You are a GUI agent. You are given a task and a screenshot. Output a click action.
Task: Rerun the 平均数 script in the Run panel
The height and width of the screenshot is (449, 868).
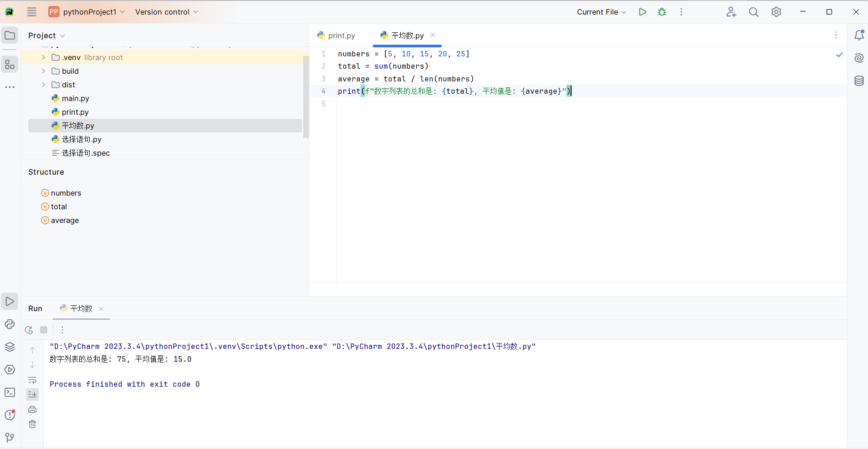point(29,330)
